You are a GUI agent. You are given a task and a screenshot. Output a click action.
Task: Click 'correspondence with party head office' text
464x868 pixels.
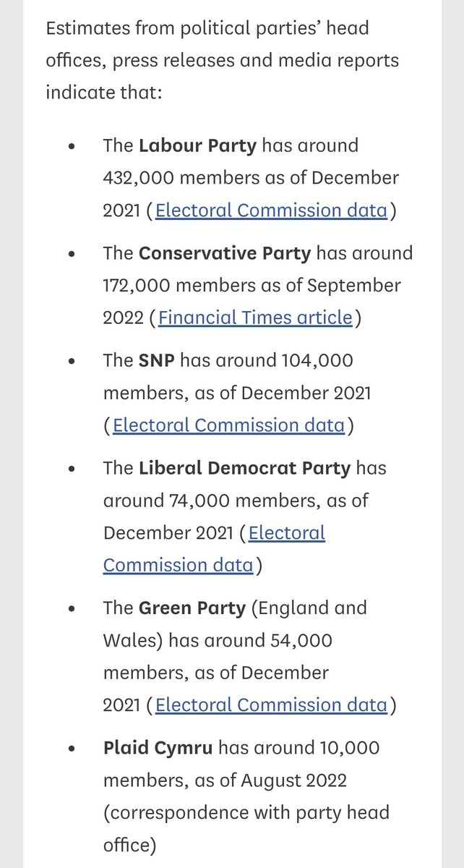[246, 827]
